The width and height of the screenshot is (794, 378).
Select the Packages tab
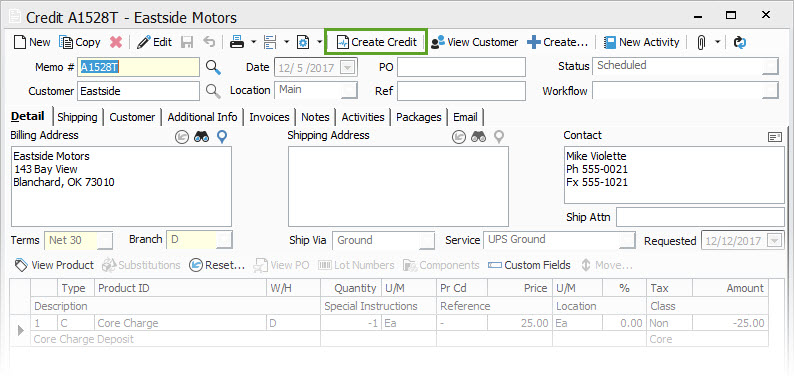click(419, 117)
